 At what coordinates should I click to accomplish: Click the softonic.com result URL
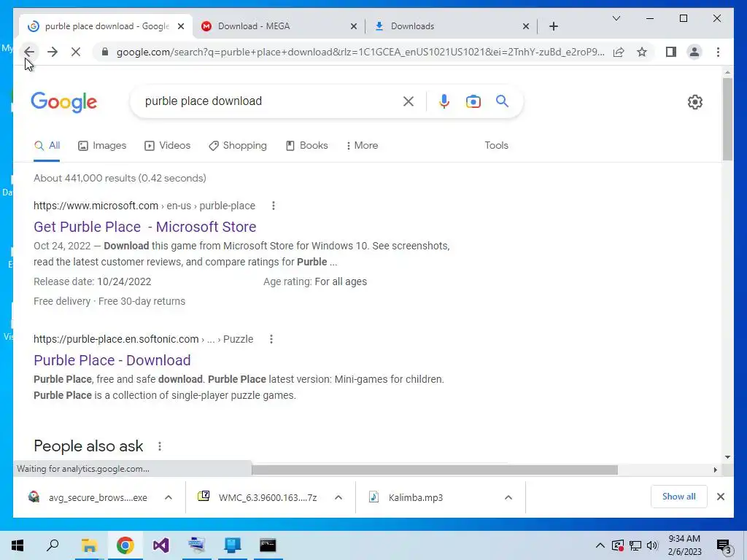pos(144,339)
